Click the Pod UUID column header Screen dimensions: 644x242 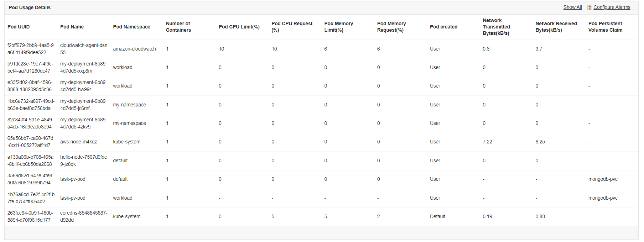[x=19, y=27]
